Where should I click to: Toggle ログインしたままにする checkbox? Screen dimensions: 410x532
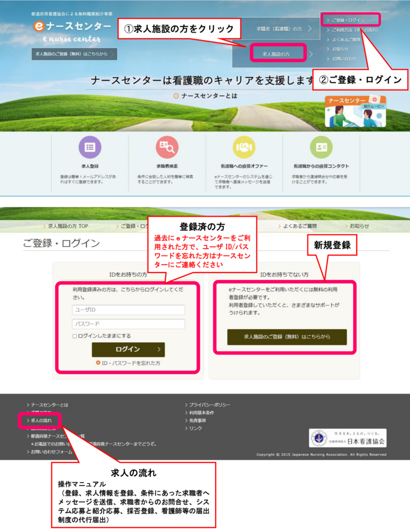click(x=75, y=336)
